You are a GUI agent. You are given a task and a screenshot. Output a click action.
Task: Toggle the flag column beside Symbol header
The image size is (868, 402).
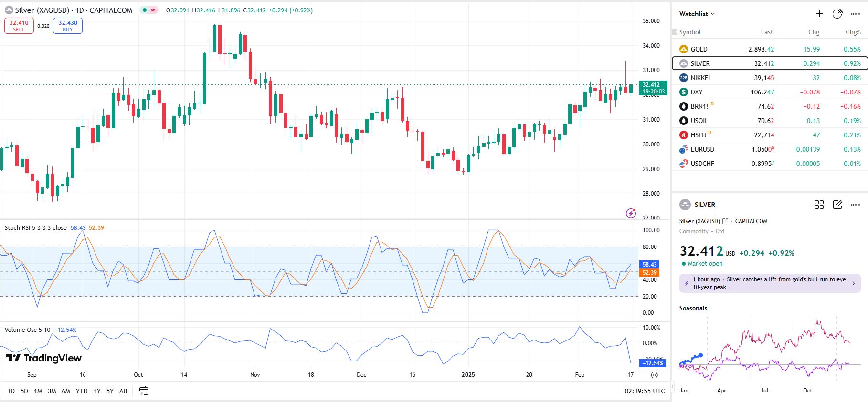[x=674, y=32]
